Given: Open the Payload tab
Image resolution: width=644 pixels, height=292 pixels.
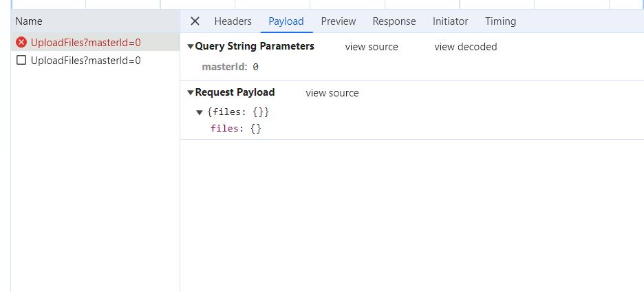Looking at the screenshot, I should (x=286, y=21).
